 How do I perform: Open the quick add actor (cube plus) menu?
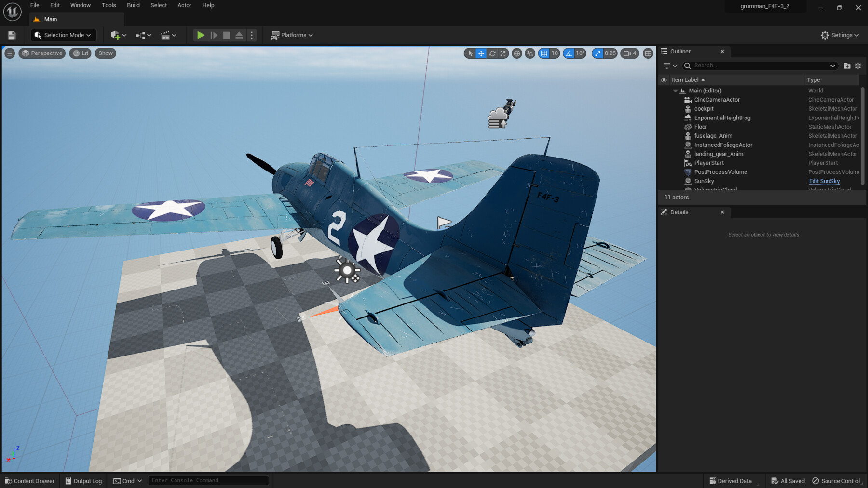coord(118,35)
